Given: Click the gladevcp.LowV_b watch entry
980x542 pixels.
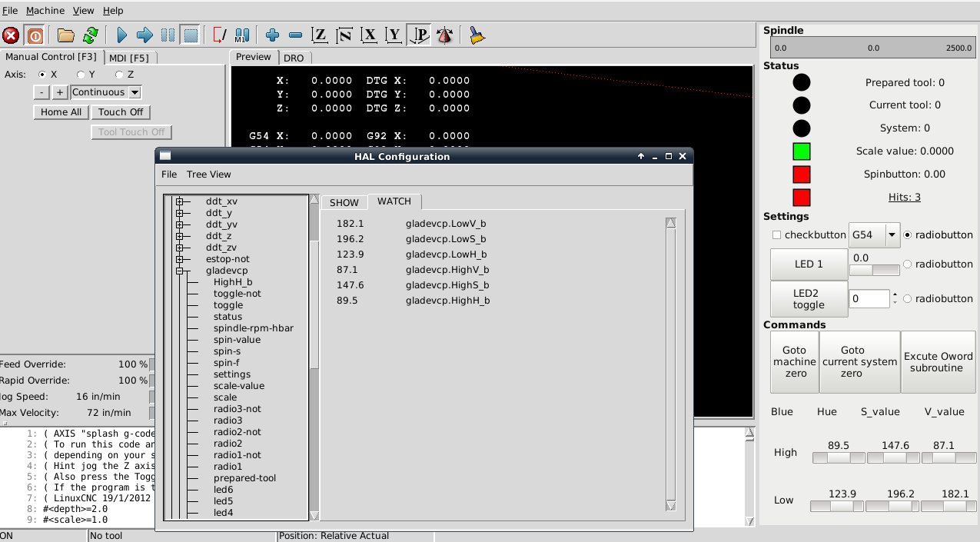Looking at the screenshot, I should coord(446,224).
